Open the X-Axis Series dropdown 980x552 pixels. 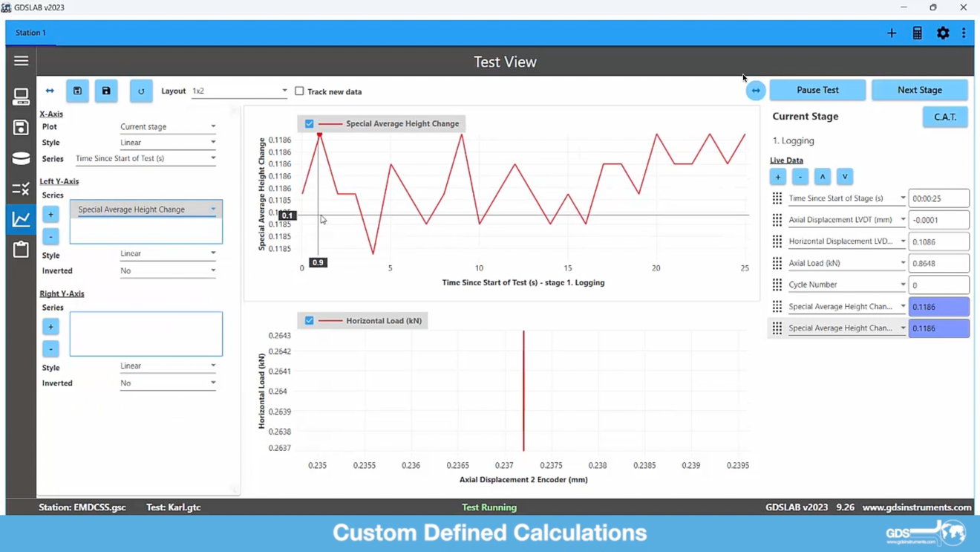[146, 158]
